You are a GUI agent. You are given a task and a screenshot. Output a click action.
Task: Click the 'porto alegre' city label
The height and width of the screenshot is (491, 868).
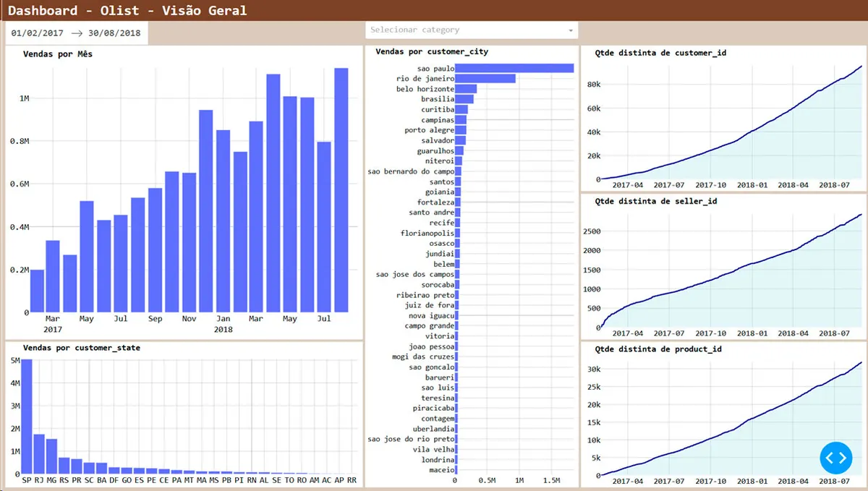(x=430, y=130)
